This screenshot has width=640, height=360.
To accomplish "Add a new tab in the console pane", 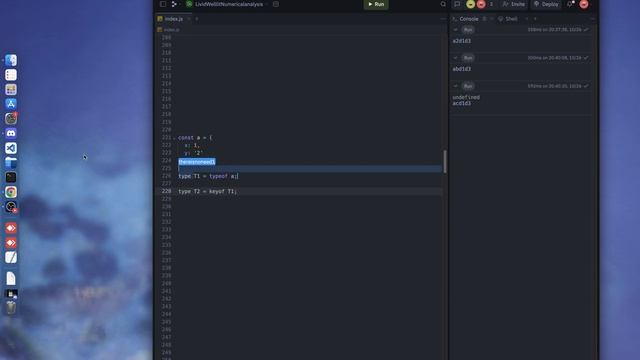I will [x=535, y=19].
